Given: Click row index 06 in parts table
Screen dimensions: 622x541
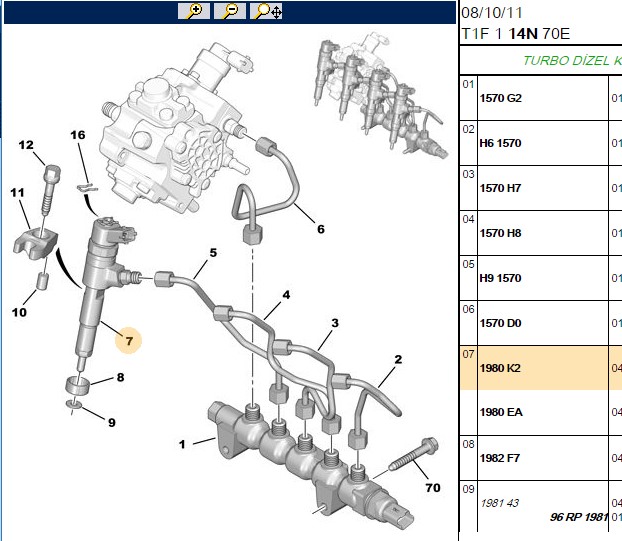Looking at the screenshot, I should [x=468, y=309].
